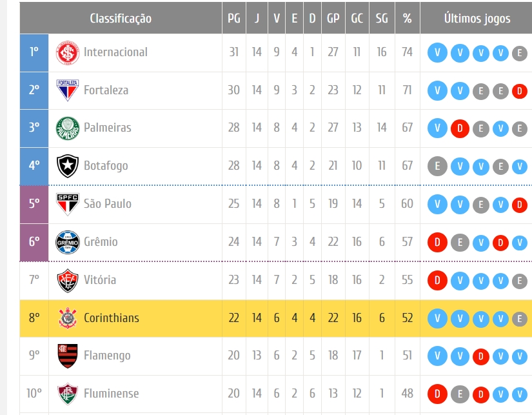This screenshot has height=415, width=532.
Task: Sort by the PG points column header
Action: [x=234, y=18]
